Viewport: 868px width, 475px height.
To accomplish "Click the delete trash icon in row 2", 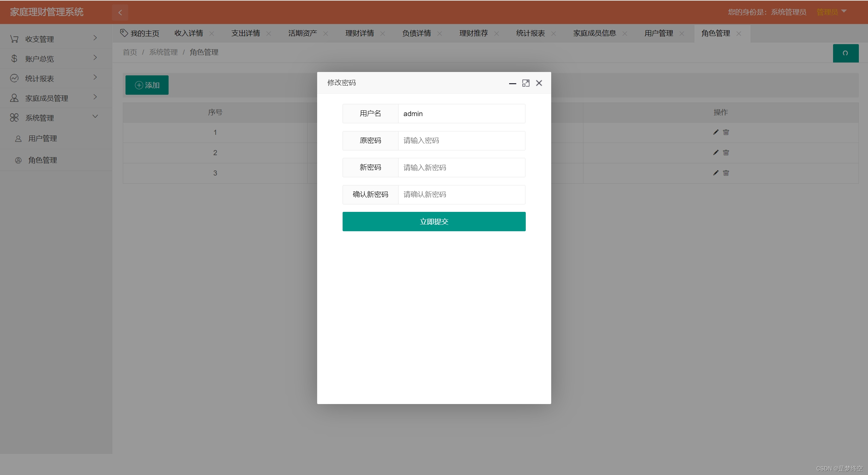I will 726,152.
